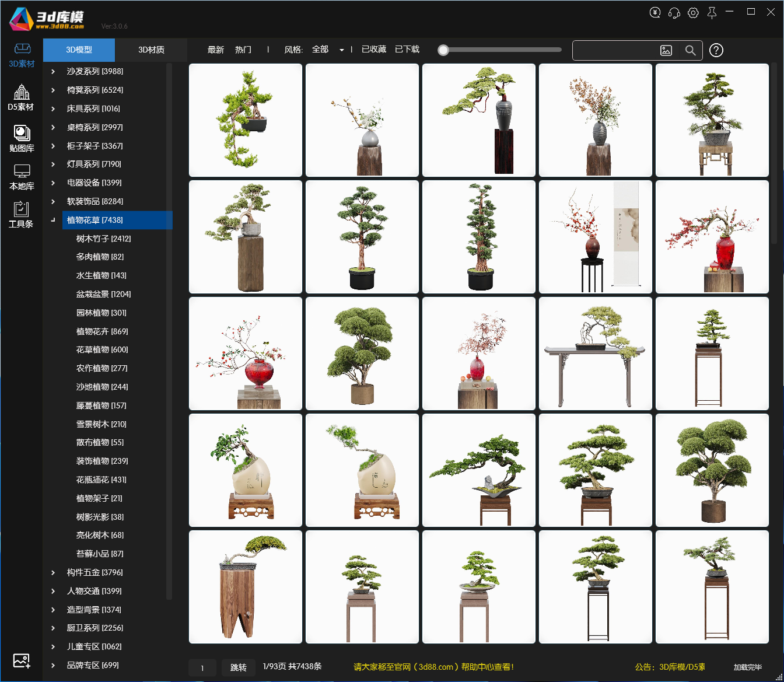Open the bonsai on long altar table thumbnail
Viewport: 784px width, 682px height.
(x=596, y=354)
